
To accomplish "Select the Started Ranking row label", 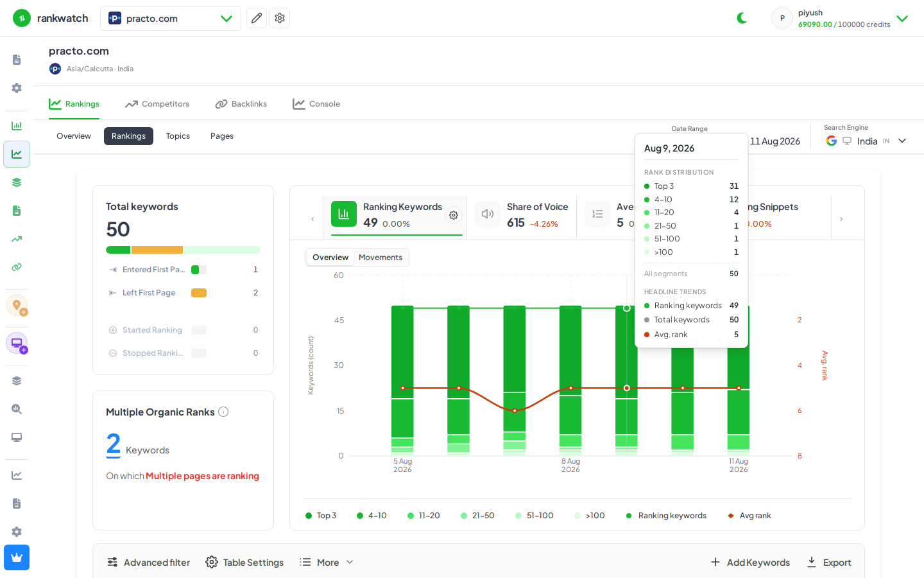I will pos(152,330).
